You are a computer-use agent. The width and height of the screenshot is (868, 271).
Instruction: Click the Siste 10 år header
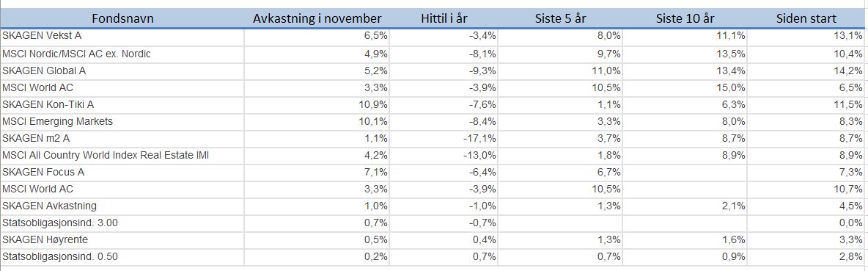coord(685,19)
